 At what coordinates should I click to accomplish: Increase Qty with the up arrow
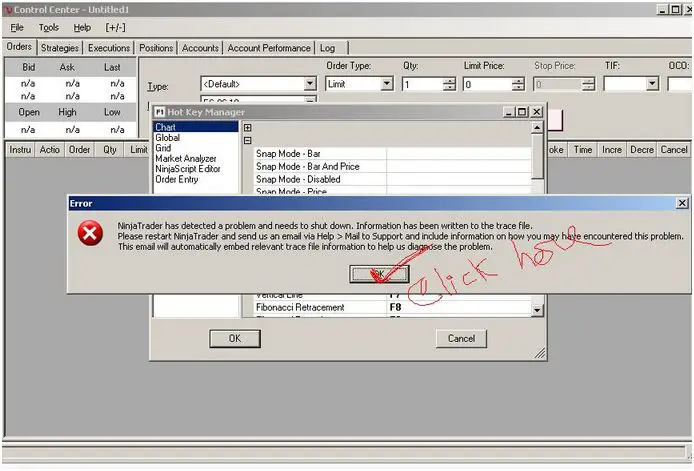(449, 81)
